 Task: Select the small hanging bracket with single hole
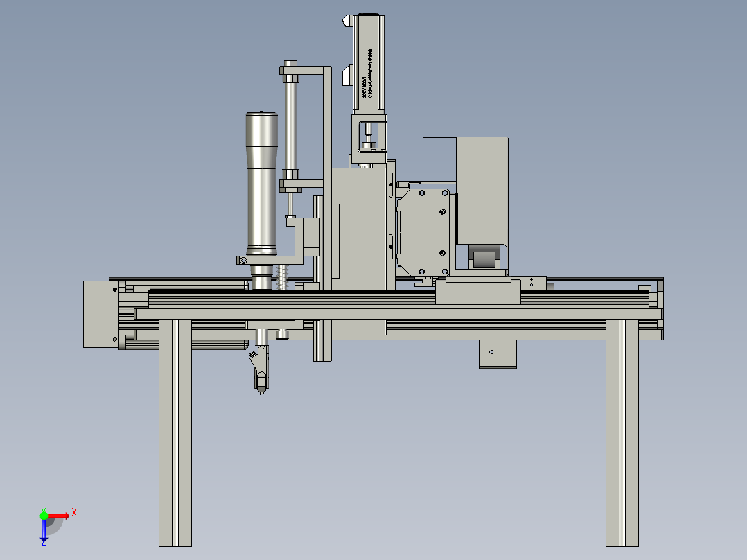498,353
